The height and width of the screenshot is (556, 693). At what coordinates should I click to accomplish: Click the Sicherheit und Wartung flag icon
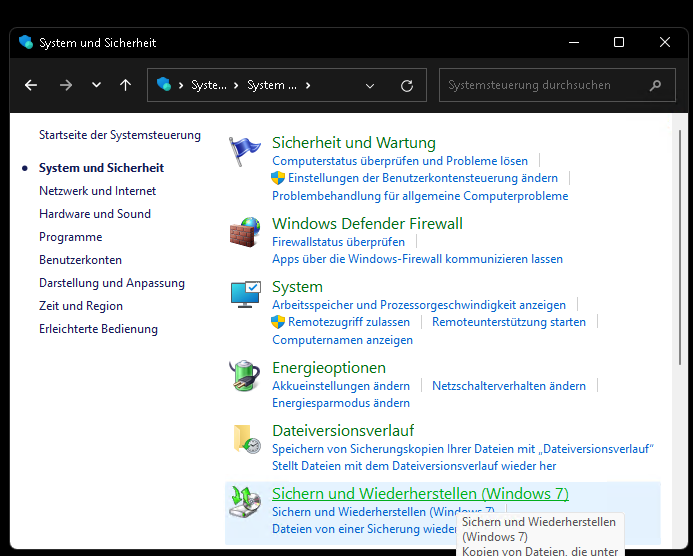[x=244, y=151]
